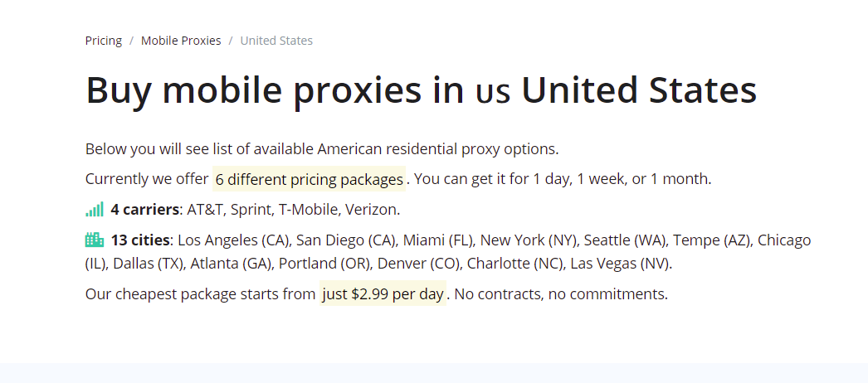Click the small 'US' flag code in heading

click(x=493, y=94)
